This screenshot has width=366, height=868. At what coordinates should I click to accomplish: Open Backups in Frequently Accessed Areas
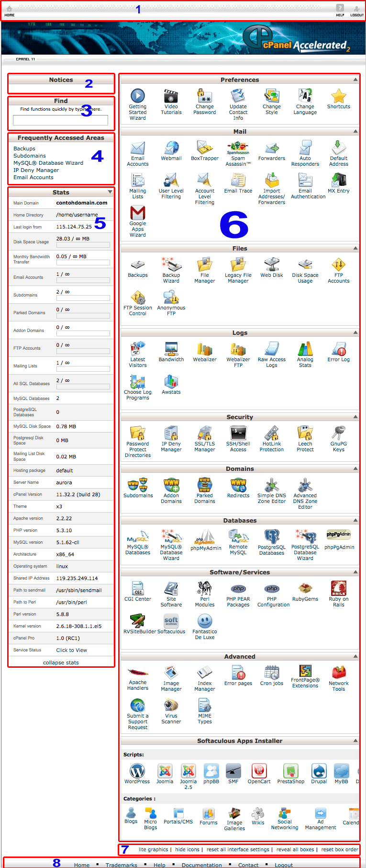coord(24,148)
